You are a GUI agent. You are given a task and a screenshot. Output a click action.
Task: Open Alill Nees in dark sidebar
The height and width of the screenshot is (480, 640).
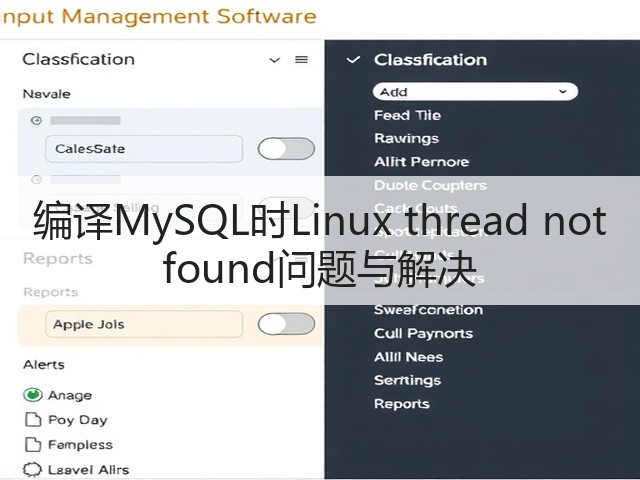coord(409,357)
